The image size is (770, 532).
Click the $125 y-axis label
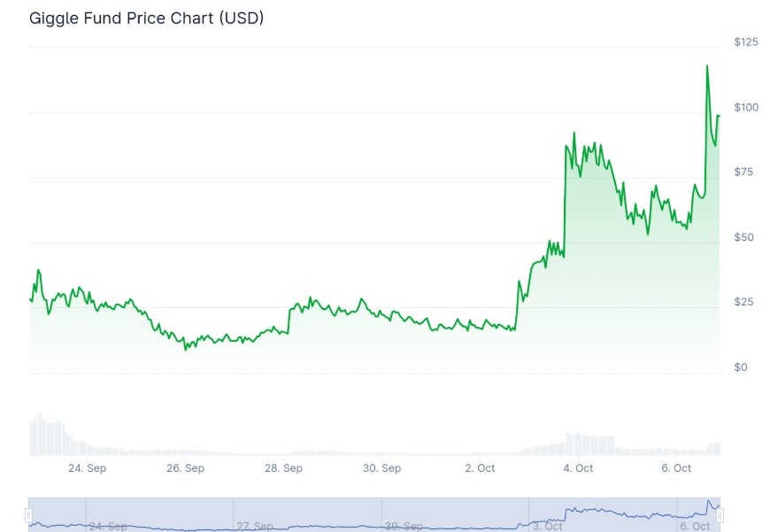746,42
